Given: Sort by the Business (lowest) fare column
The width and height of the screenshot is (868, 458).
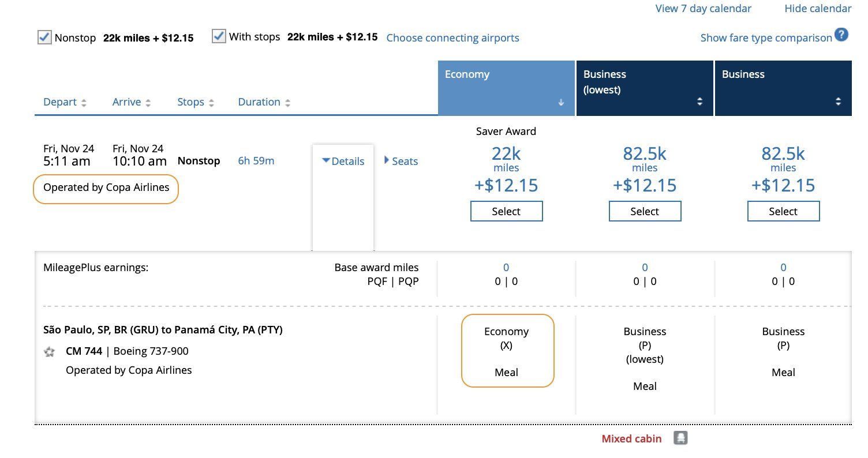Looking at the screenshot, I should [x=645, y=88].
